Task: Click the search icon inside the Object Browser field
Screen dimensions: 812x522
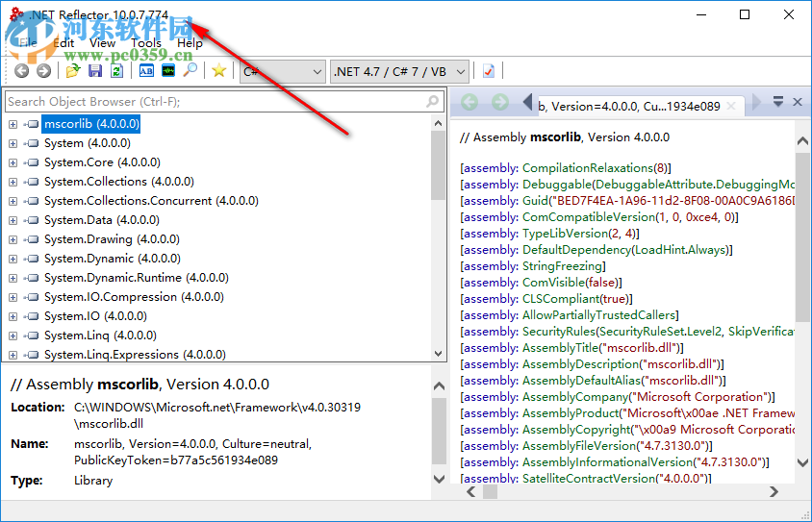Action: click(x=432, y=101)
